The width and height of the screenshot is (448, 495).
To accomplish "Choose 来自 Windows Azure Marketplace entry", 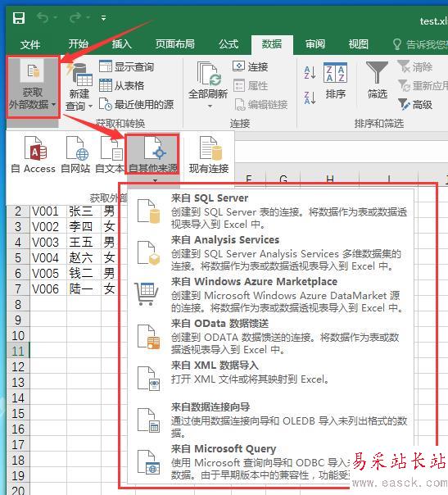I will [x=271, y=294].
